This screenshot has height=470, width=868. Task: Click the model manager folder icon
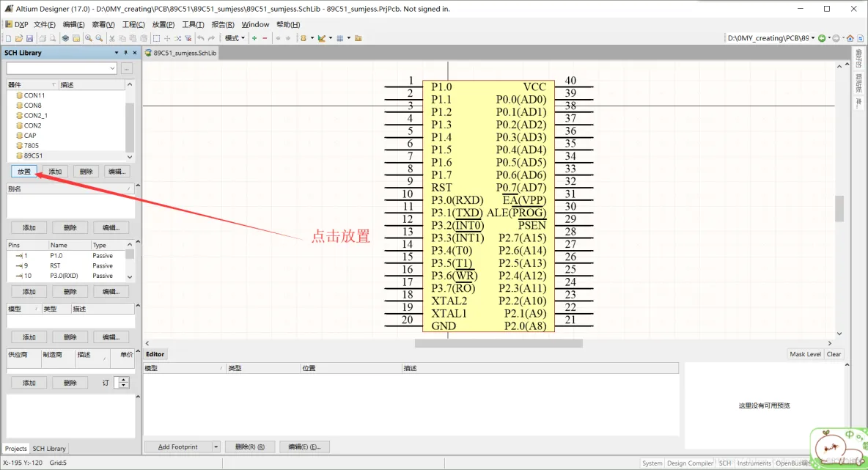pyautogui.click(x=358, y=38)
